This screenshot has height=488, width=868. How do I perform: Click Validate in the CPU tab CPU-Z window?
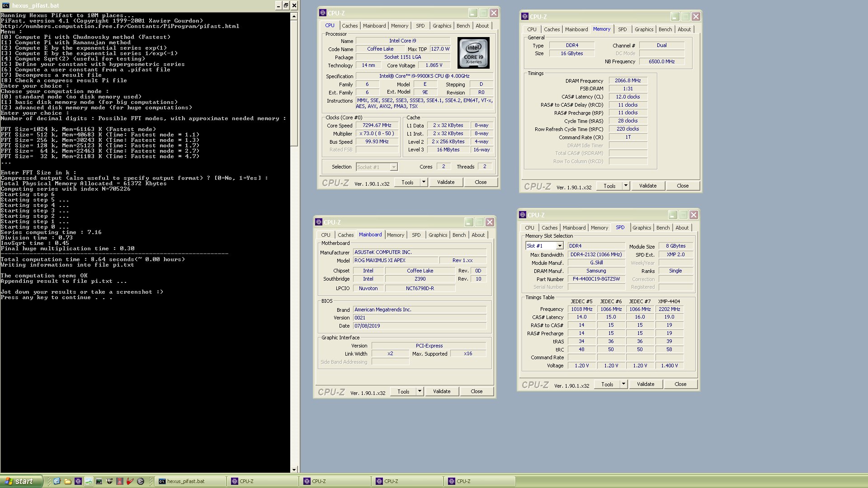446,182
